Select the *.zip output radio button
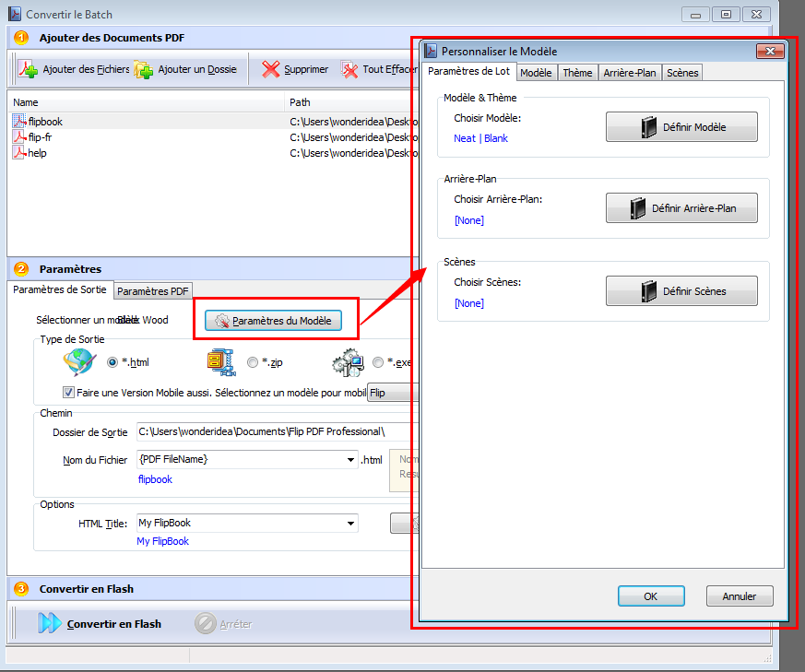 point(253,362)
